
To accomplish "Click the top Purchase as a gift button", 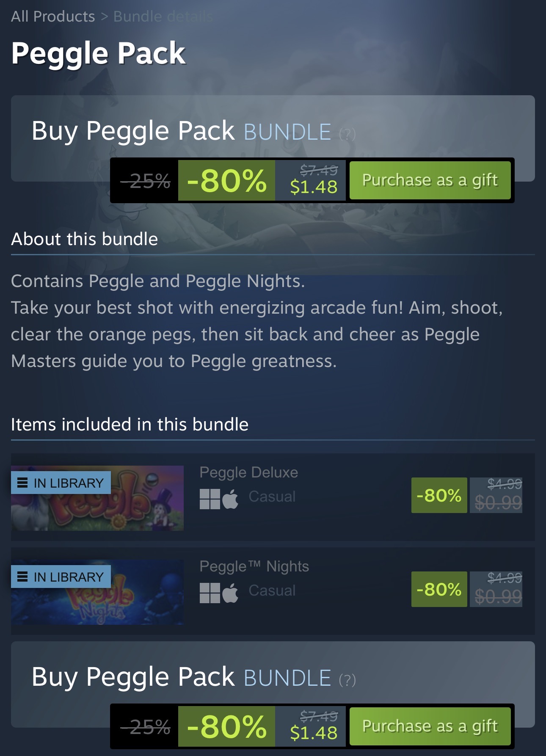I will pyautogui.click(x=430, y=180).
